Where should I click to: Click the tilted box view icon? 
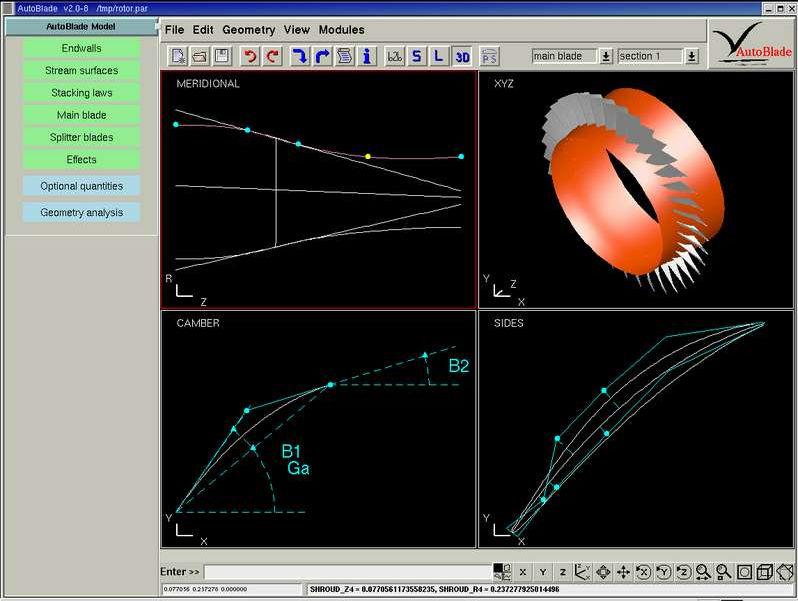[x=785, y=573]
